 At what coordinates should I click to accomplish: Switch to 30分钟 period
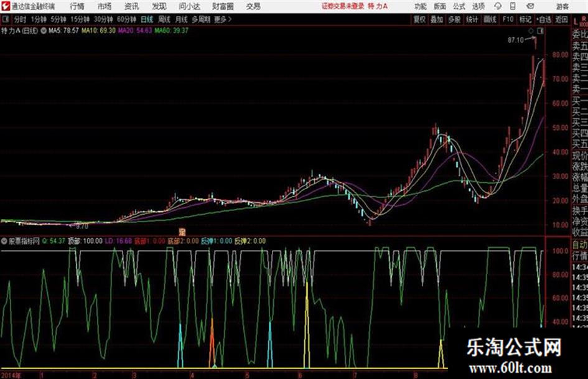[x=103, y=19]
